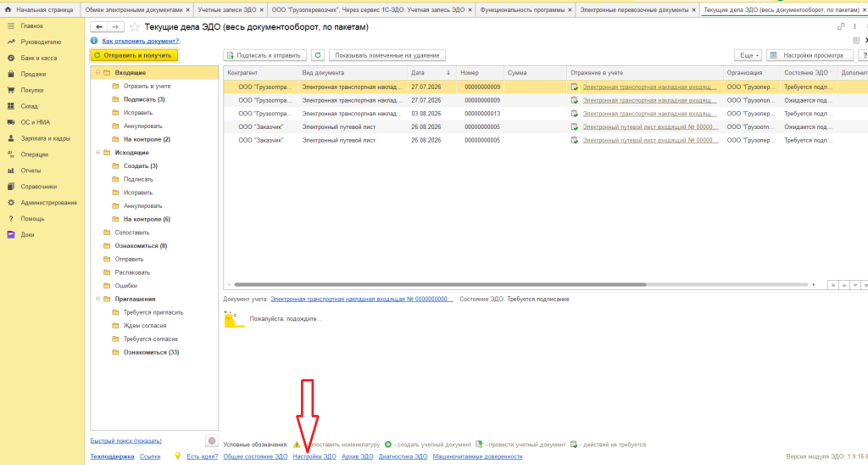Open the Продажи sidebar section
868x465 pixels.
click(x=33, y=75)
